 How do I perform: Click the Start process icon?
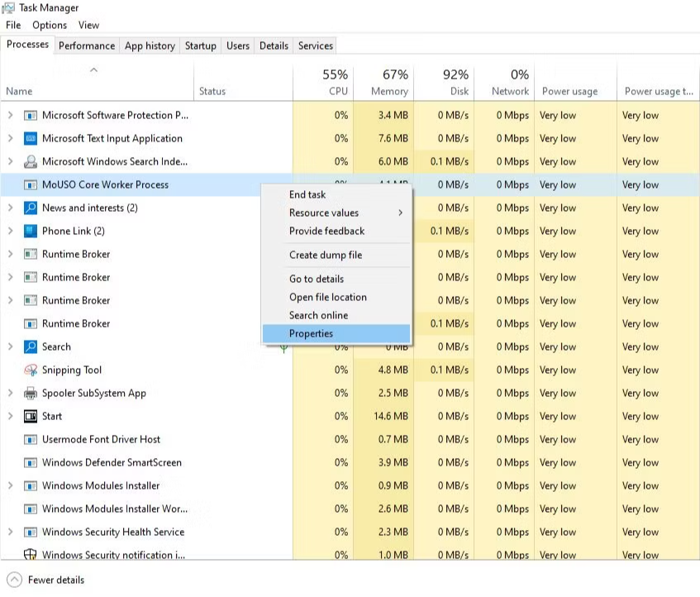30,417
